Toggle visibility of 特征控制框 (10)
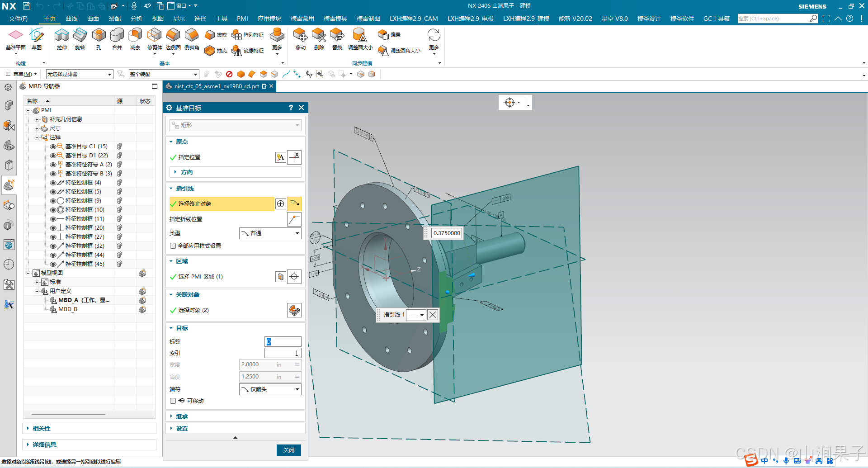Viewport: 868px width, 468px height. click(53, 210)
